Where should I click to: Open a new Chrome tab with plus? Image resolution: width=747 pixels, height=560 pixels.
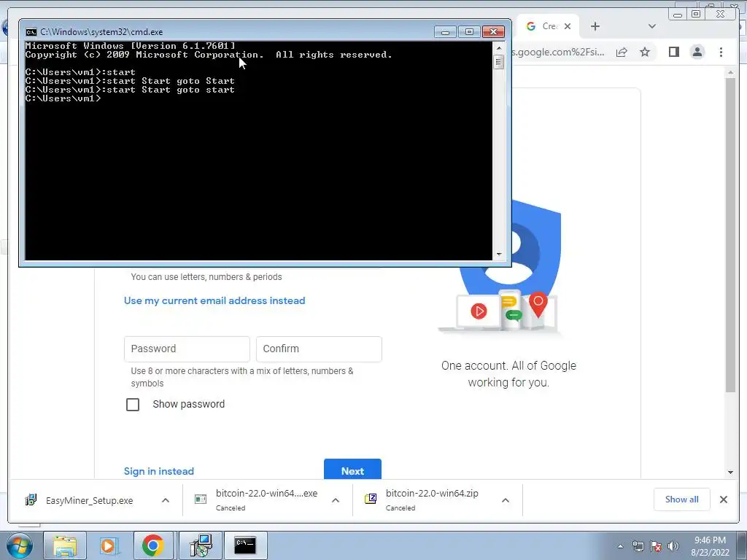[x=595, y=26]
